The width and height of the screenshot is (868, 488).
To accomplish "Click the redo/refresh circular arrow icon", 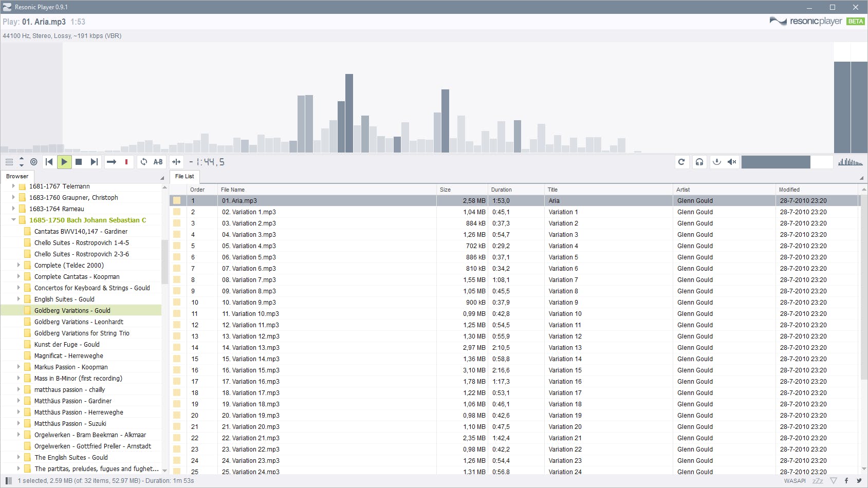I will (x=681, y=162).
